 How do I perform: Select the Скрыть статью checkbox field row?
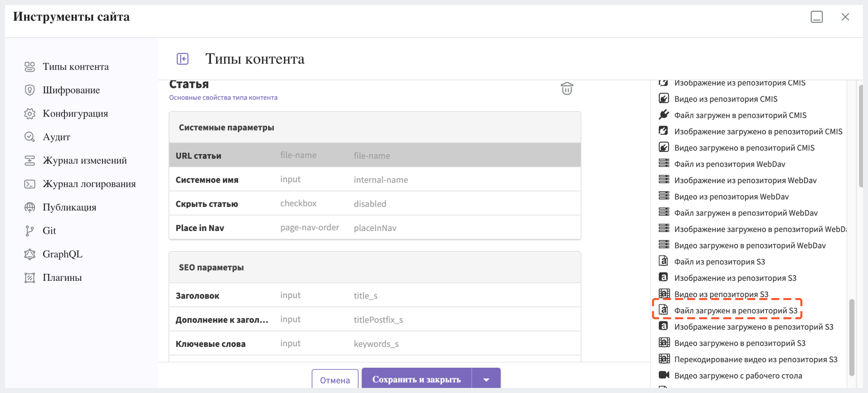[375, 203]
